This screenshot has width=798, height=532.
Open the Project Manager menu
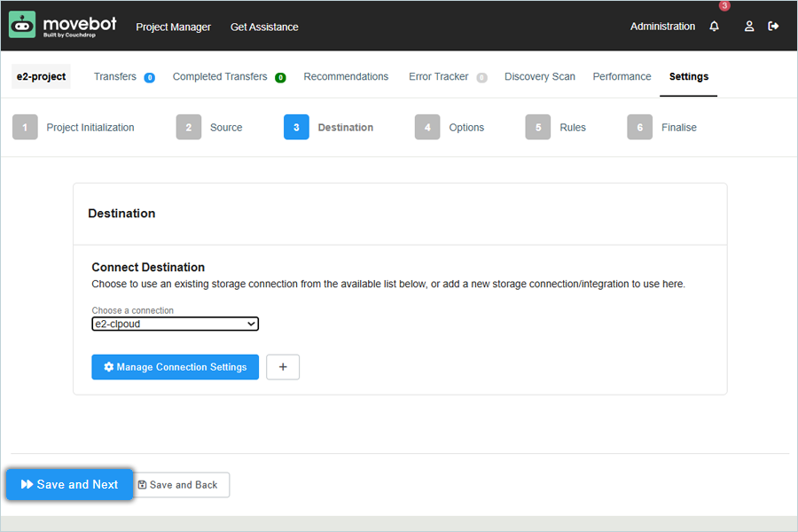click(x=173, y=27)
